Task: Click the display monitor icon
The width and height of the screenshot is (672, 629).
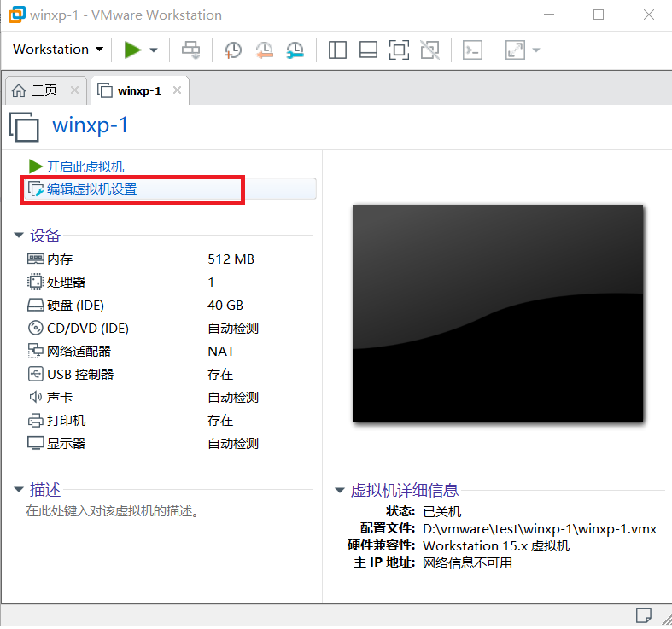Action: point(36,443)
